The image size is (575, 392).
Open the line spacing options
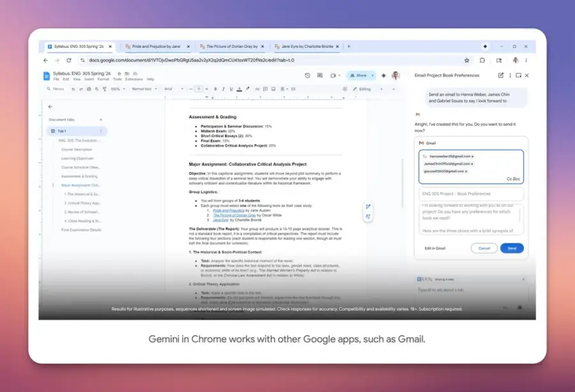293,89
